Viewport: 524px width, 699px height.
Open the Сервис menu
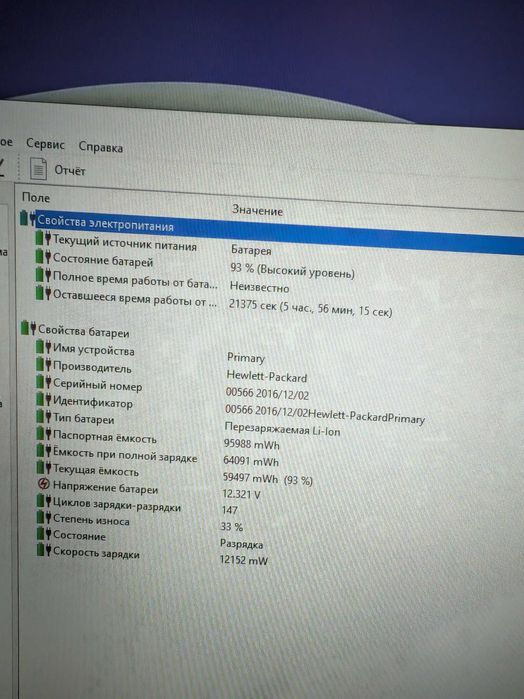point(45,144)
